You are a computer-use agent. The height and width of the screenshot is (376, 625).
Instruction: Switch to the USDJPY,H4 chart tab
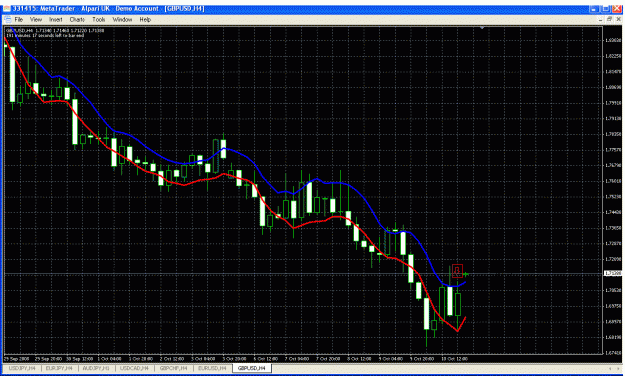coord(22,368)
